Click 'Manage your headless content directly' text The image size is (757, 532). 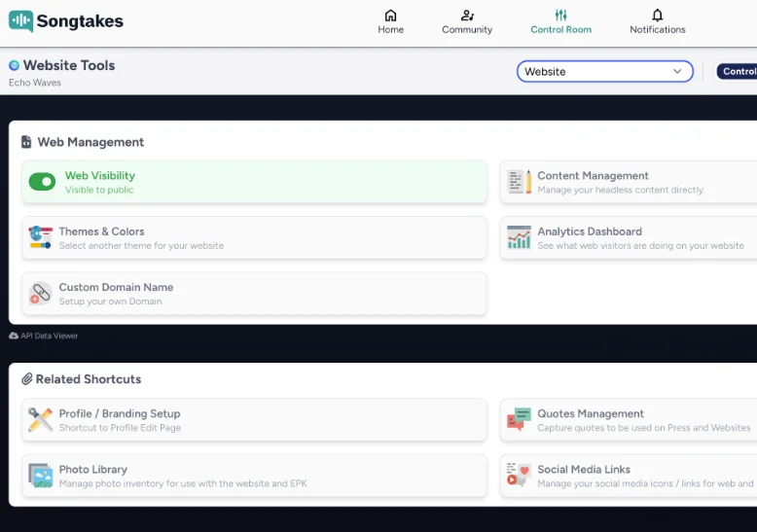[621, 190]
